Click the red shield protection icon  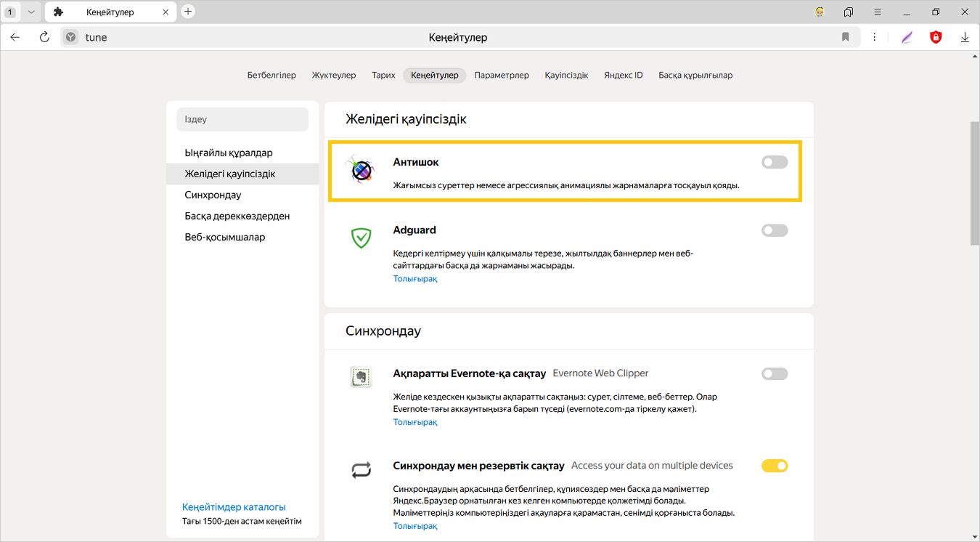[x=936, y=37]
